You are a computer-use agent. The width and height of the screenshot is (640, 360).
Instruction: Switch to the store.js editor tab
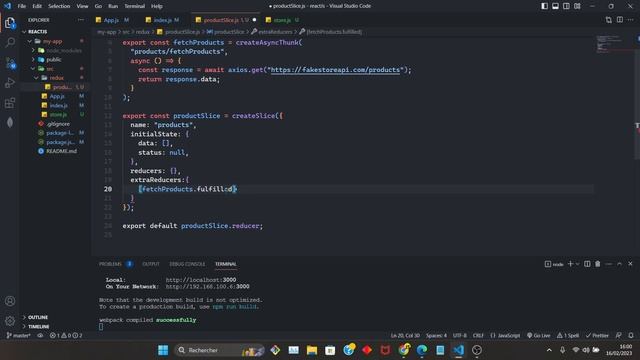tap(282, 20)
